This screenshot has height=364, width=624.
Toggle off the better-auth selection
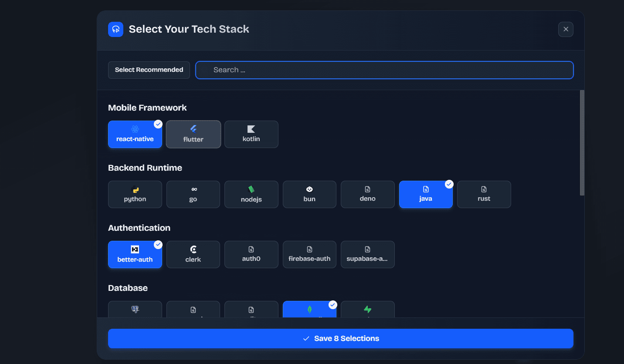(135, 254)
